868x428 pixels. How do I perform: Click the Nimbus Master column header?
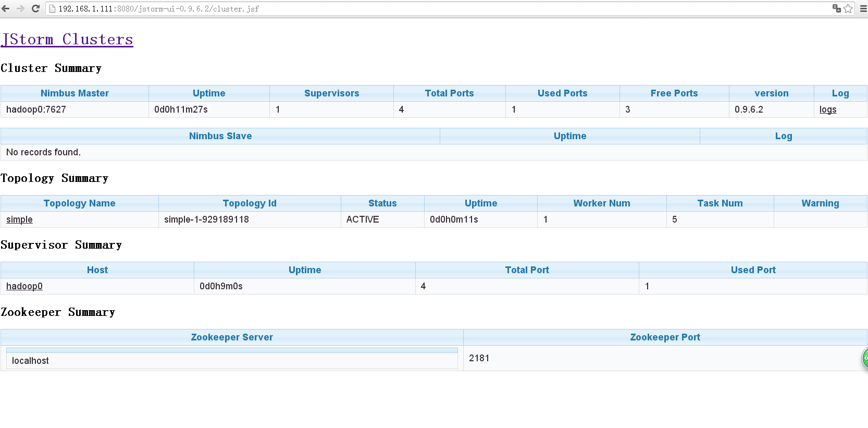pyautogui.click(x=75, y=93)
